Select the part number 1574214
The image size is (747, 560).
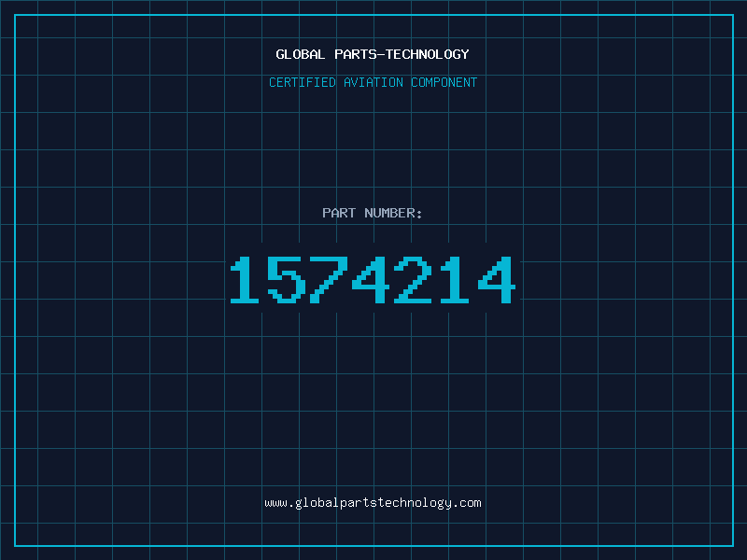[x=373, y=279]
